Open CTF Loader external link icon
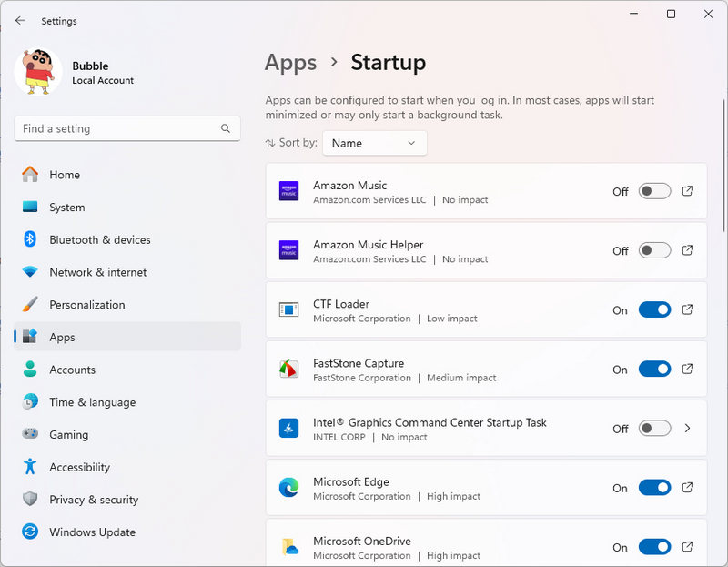This screenshot has height=567, width=728. tap(687, 309)
